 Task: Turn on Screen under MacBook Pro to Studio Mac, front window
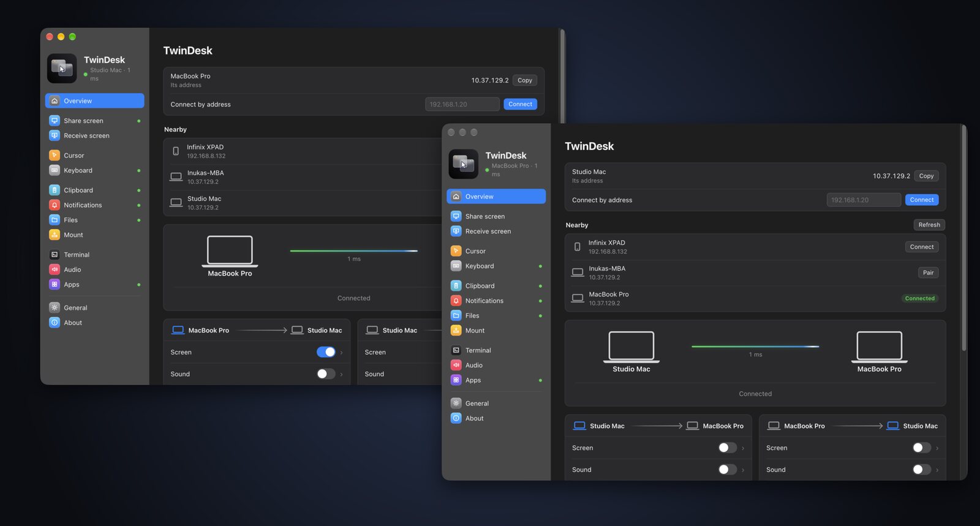921,448
